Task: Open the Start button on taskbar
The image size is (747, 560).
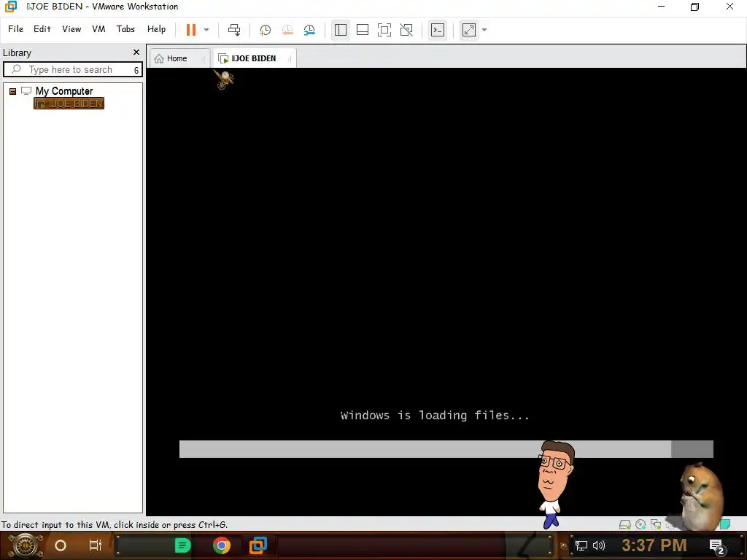Action: pos(26,545)
